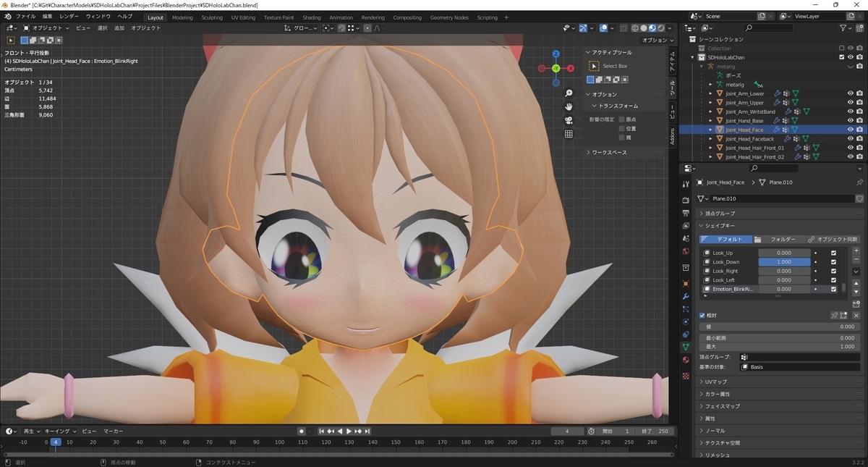Move shape key down arrow
This screenshot has height=467, width=868.
(x=856, y=291)
